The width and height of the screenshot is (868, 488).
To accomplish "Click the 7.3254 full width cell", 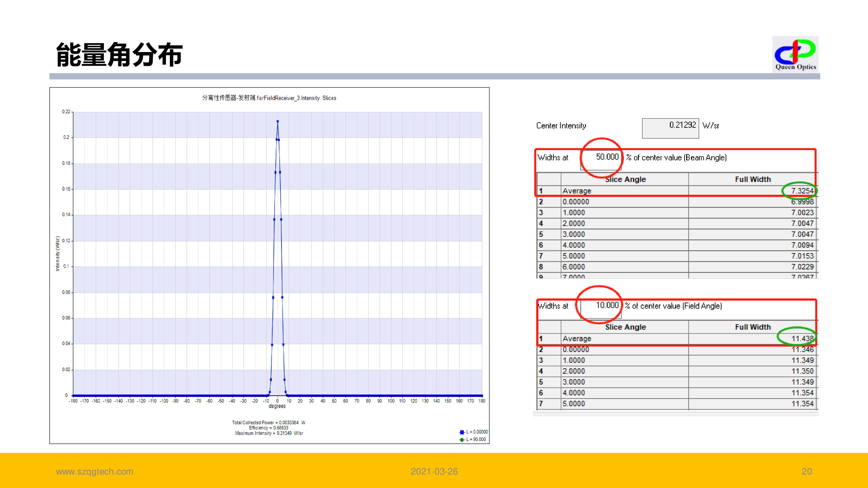I will (x=802, y=191).
